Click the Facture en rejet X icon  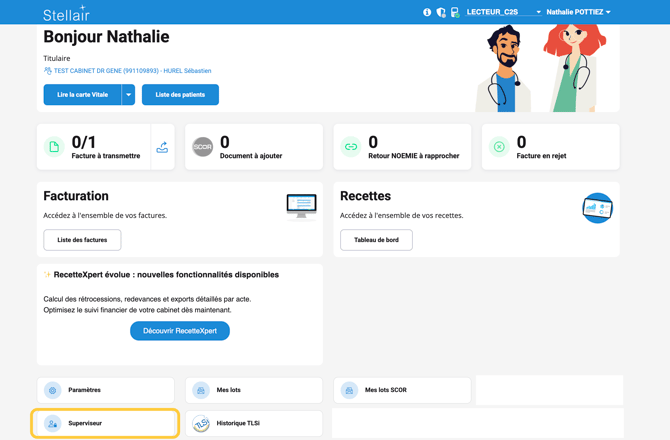pyautogui.click(x=499, y=147)
